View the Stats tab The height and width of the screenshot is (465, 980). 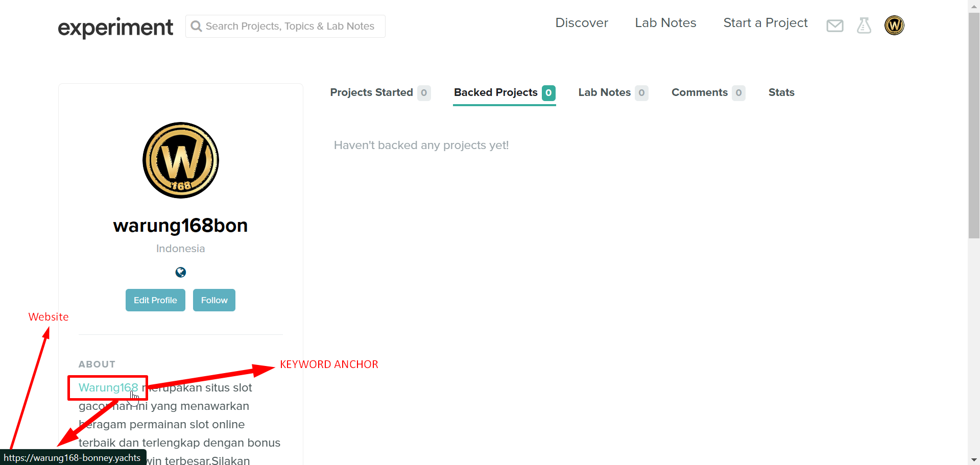(x=781, y=93)
